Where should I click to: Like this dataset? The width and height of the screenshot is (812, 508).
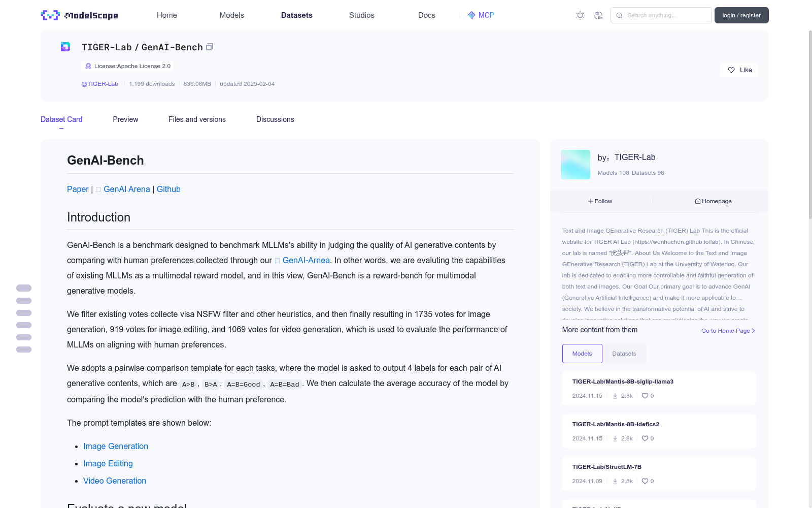[739, 70]
